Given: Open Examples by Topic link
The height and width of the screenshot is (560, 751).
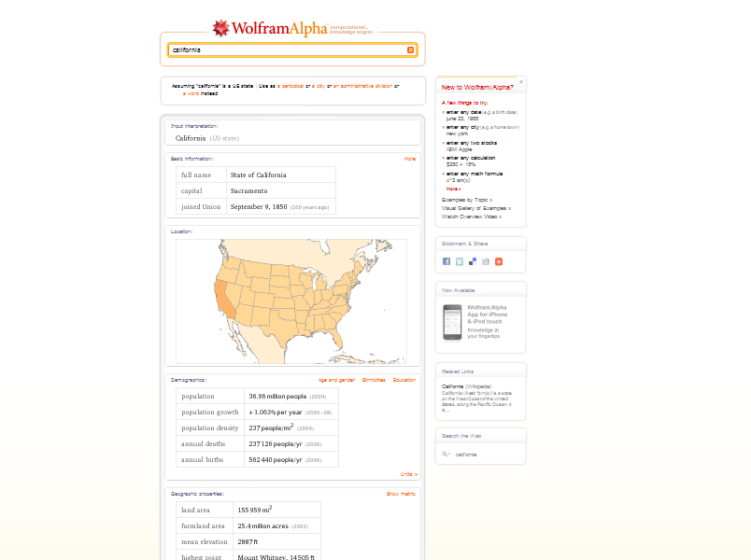Looking at the screenshot, I should pyautogui.click(x=467, y=200).
